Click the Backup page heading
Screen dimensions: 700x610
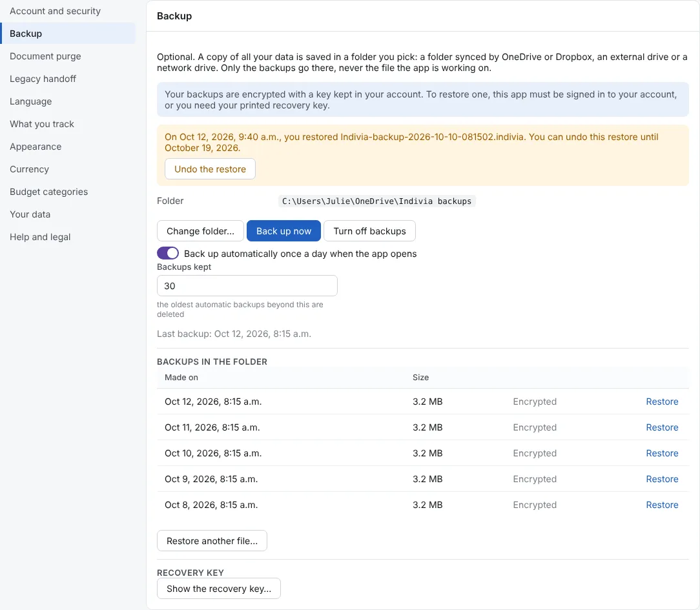(174, 16)
